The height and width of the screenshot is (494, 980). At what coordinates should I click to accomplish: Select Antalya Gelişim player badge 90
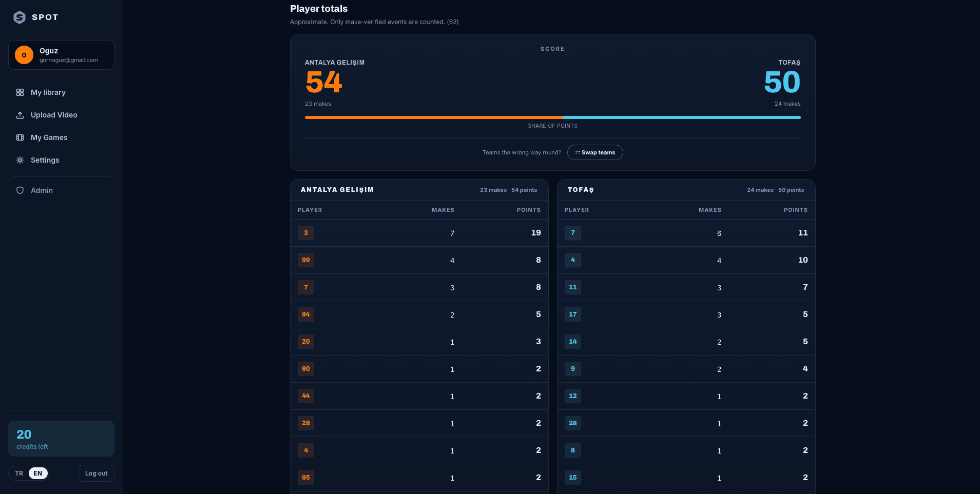[306, 369]
